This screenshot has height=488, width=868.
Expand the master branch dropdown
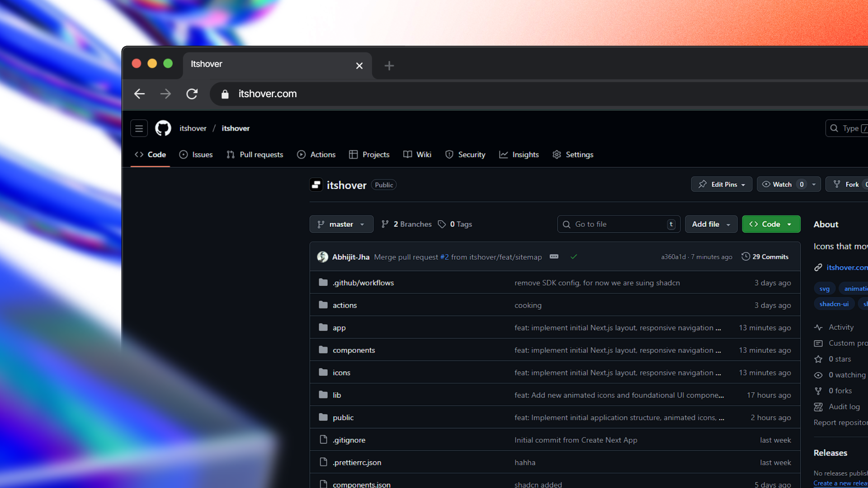click(341, 224)
